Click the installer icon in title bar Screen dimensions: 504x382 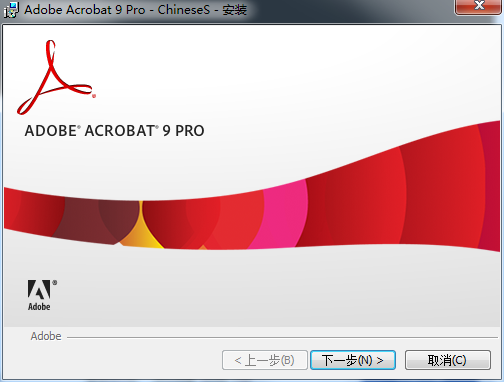[11, 10]
